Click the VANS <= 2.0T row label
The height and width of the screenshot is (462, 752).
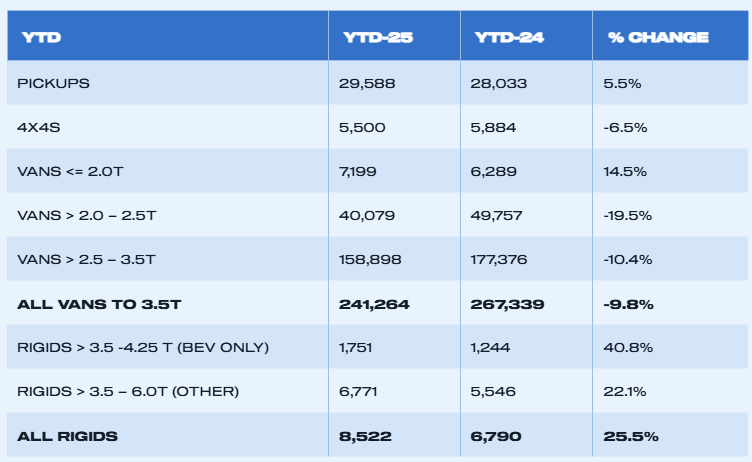pyautogui.click(x=70, y=171)
